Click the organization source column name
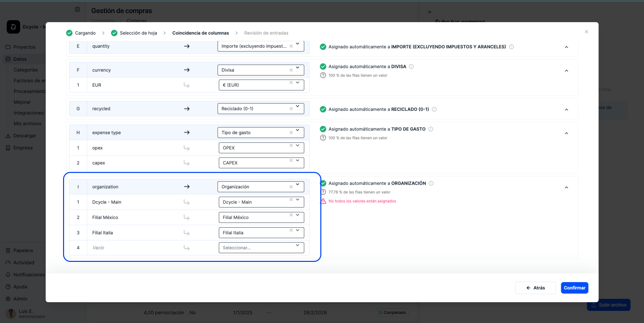This screenshot has height=323, width=644. 105,187
